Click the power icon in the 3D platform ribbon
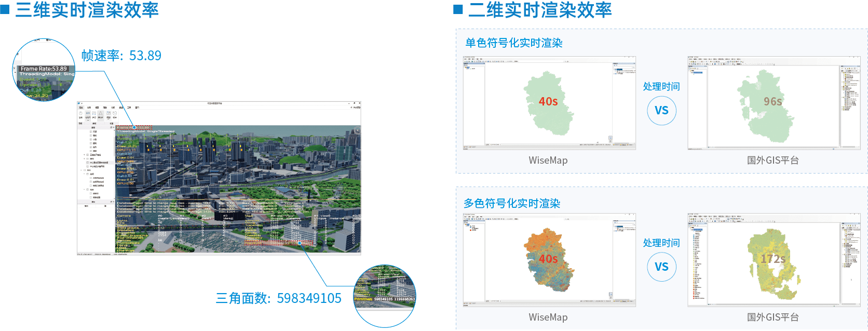This screenshot has width=868, height=331. click(x=80, y=113)
